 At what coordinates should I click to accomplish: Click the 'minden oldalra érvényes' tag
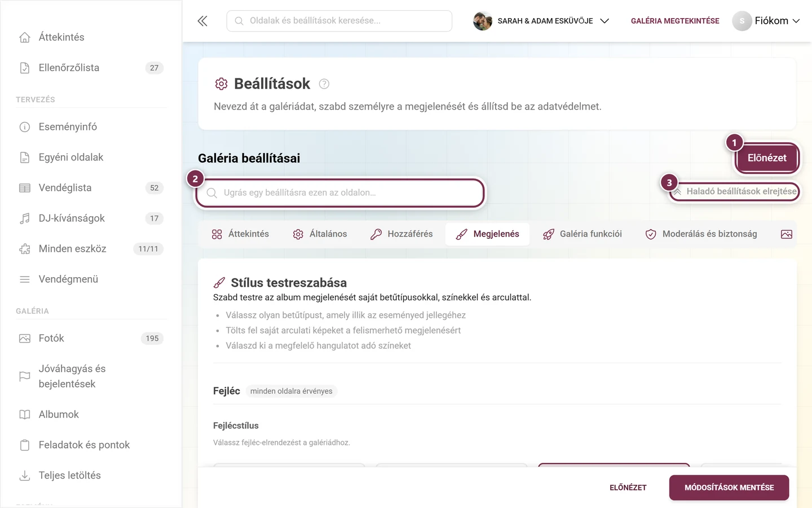pyautogui.click(x=292, y=391)
